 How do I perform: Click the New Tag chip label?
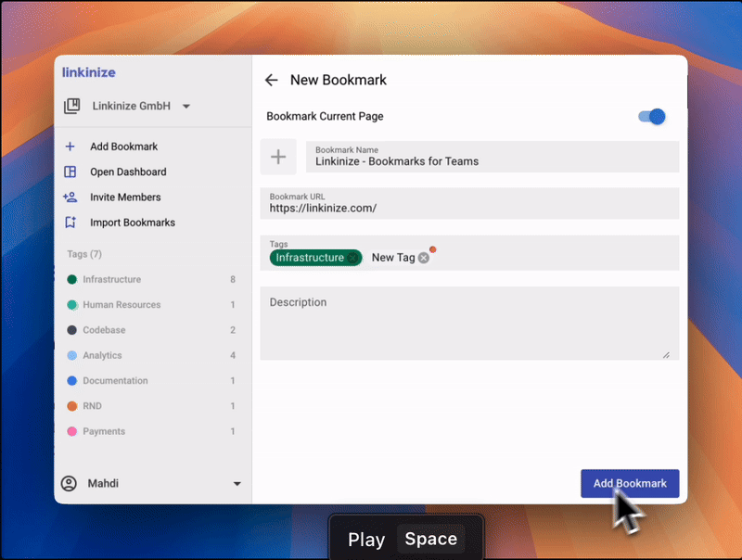[x=393, y=258]
